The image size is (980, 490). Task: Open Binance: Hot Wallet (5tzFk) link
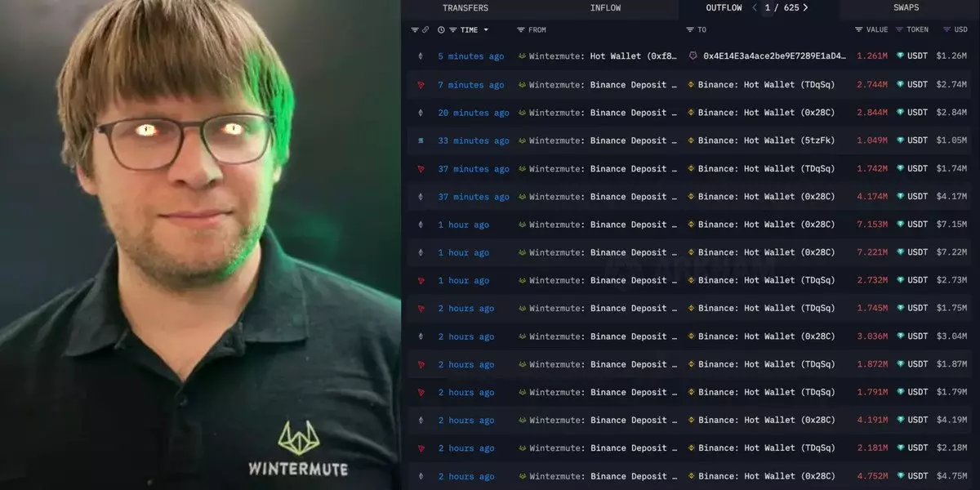(x=766, y=140)
